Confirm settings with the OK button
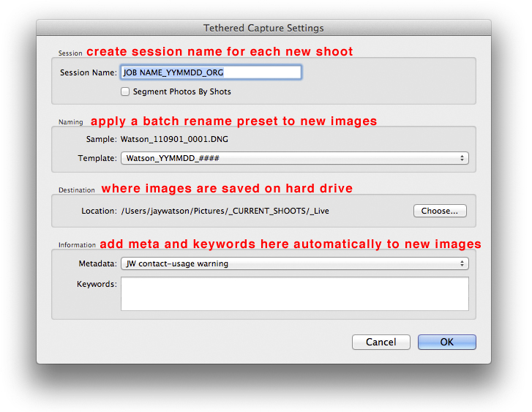 coord(446,342)
